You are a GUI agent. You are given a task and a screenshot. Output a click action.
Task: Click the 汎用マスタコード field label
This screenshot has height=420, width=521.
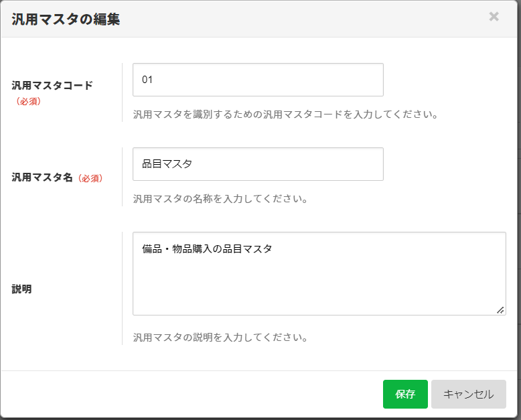coord(52,86)
